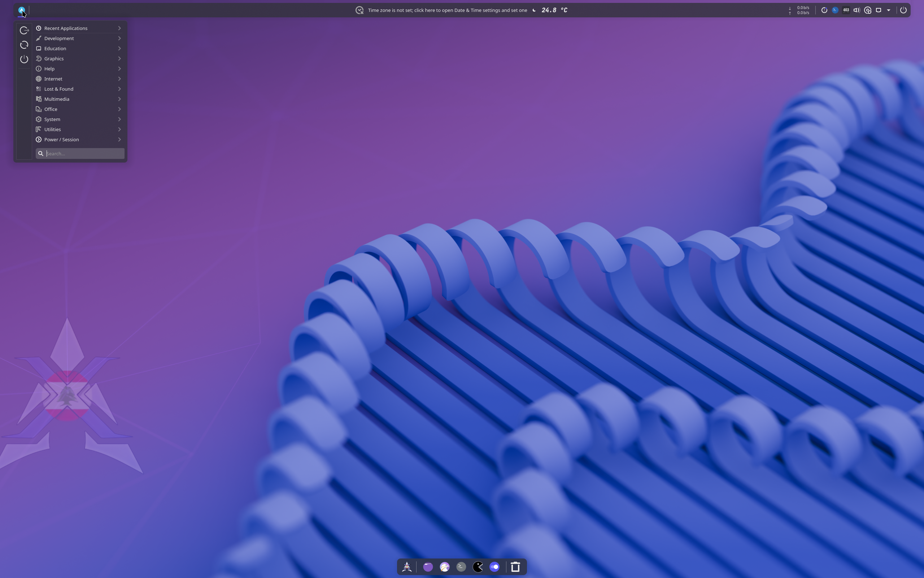
Task: Expand the System row's chevron arrow
Action: 119,119
